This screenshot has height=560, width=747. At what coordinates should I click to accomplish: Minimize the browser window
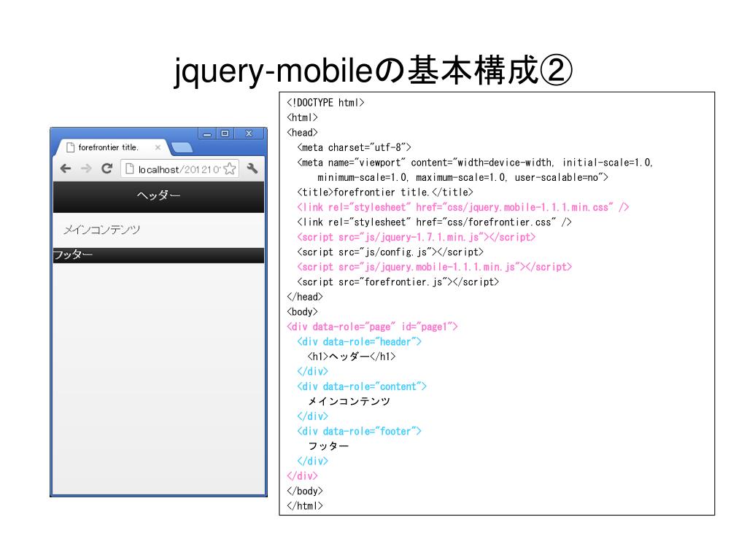pos(206,134)
